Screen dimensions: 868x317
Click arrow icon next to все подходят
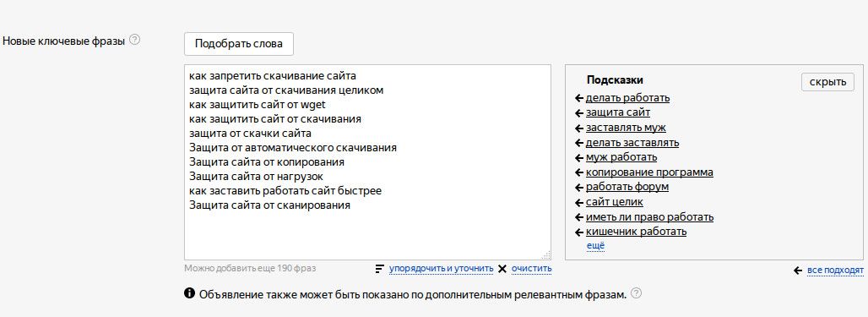click(798, 271)
